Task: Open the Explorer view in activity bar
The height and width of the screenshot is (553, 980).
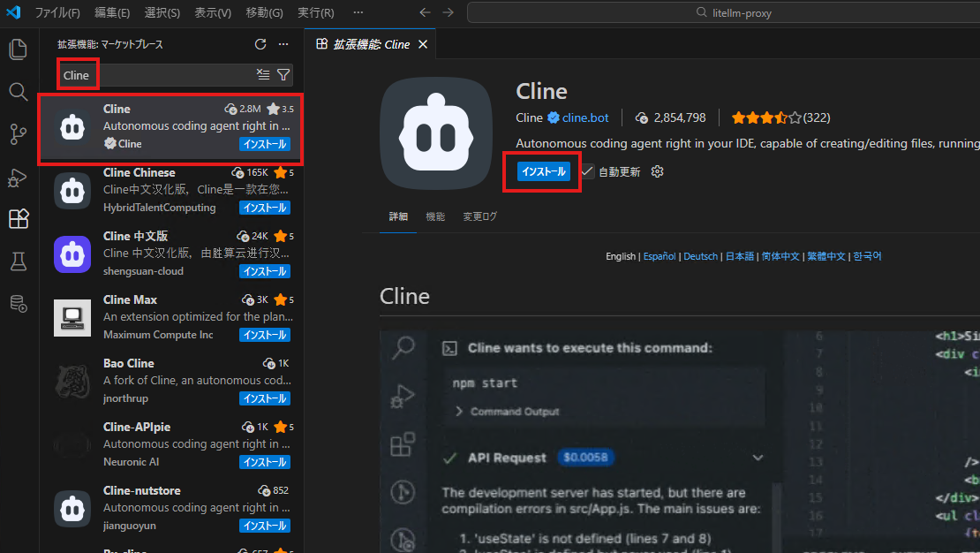Action: [x=19, y=49]
